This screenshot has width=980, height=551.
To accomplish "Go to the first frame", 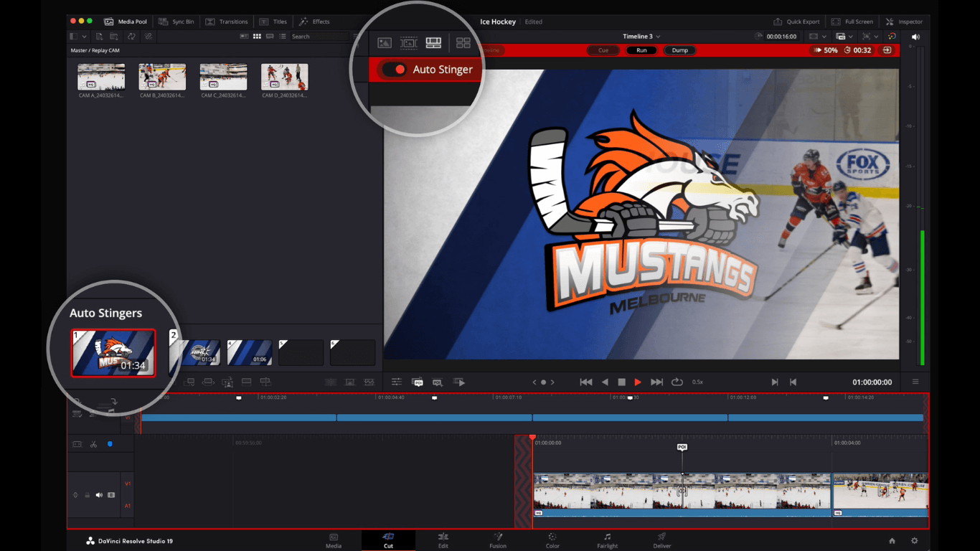I will point(586,382).
